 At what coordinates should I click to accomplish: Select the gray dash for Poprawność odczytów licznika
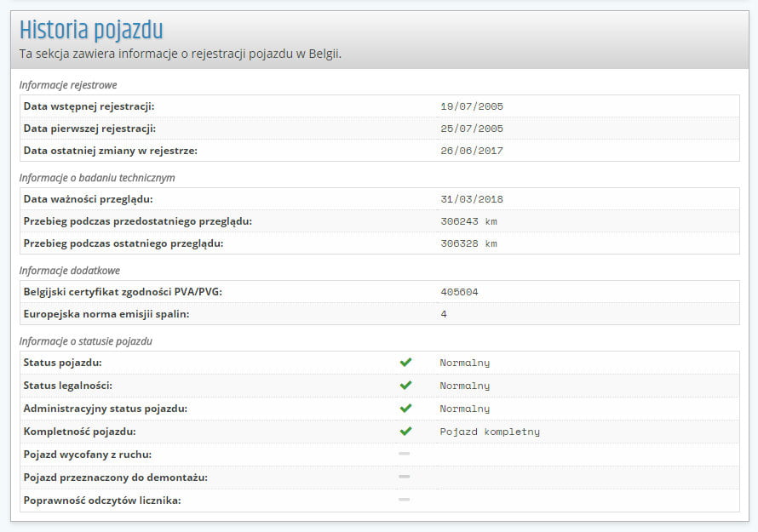tap(405, 500)
